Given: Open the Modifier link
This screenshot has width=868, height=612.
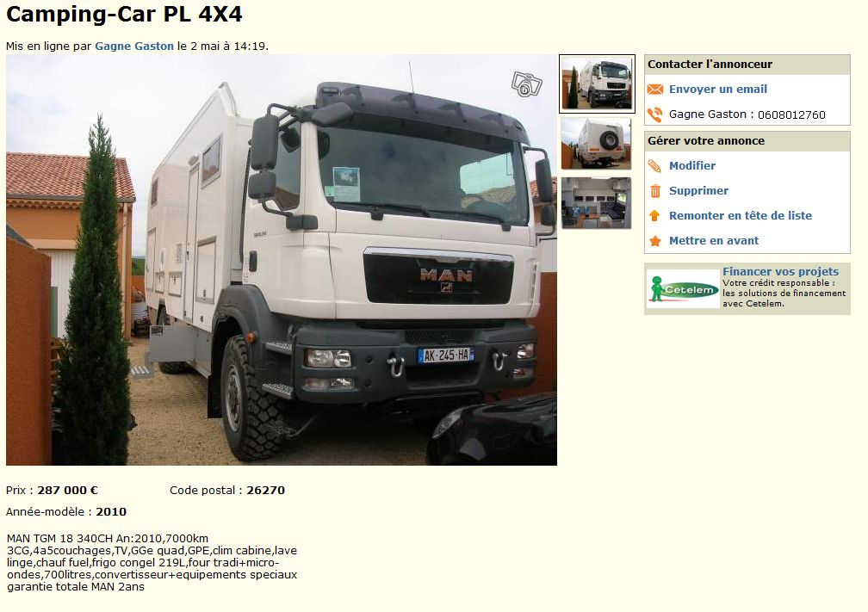Looking at the screenshot, I should point(692,165).
